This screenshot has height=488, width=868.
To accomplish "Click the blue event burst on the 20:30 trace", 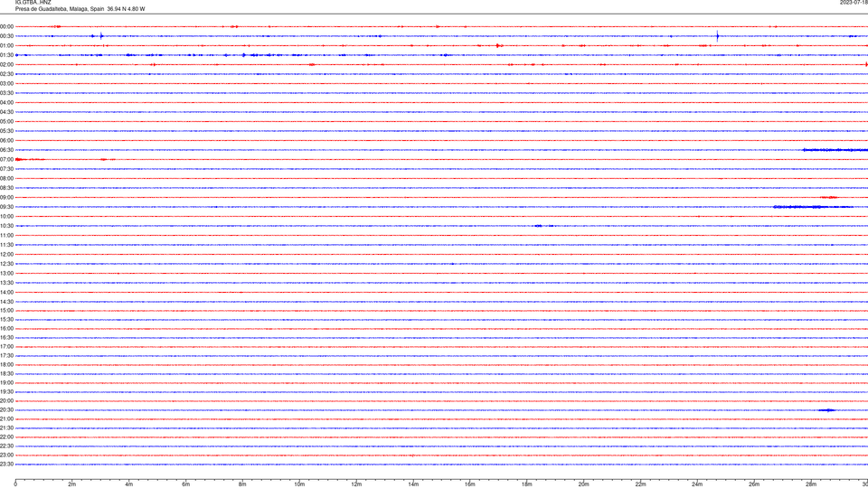I will [827, 410].
